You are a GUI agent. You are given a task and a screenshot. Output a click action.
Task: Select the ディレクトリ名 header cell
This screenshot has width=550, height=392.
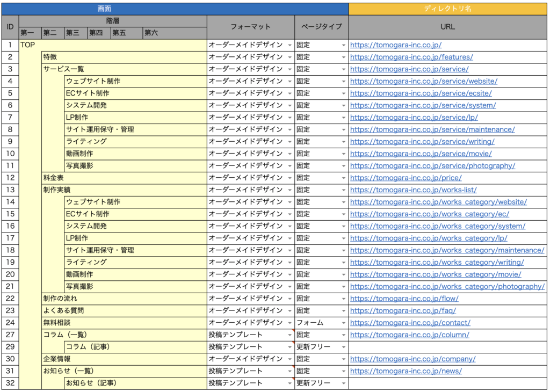447,9
